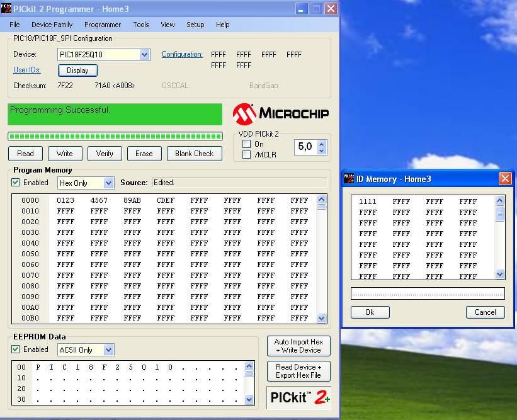Toggle VDD PICkit 2 On checkbox
This screenshot has width=517, height=420.
(246, 144)
